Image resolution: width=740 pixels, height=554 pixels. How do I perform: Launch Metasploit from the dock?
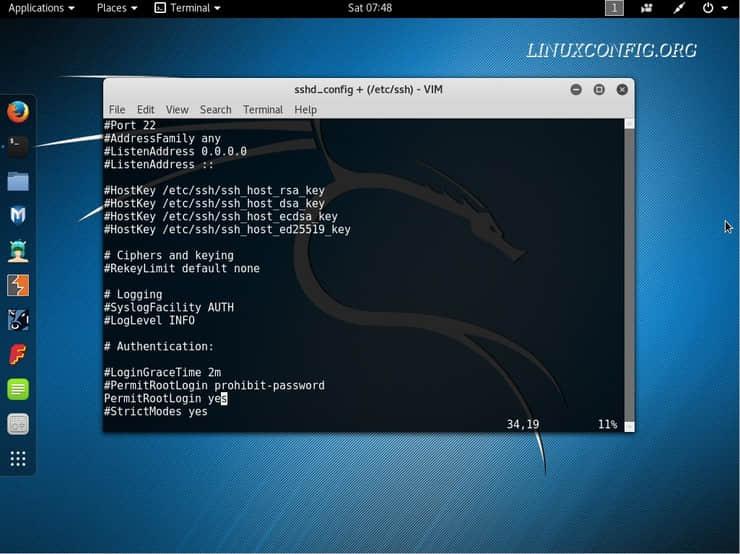click(x=17, y=216)
